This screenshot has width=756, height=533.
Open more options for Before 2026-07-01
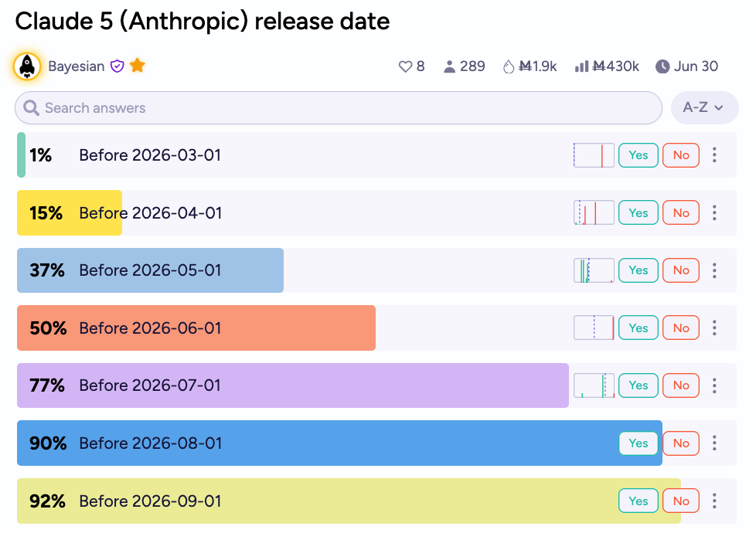(714, 385)
